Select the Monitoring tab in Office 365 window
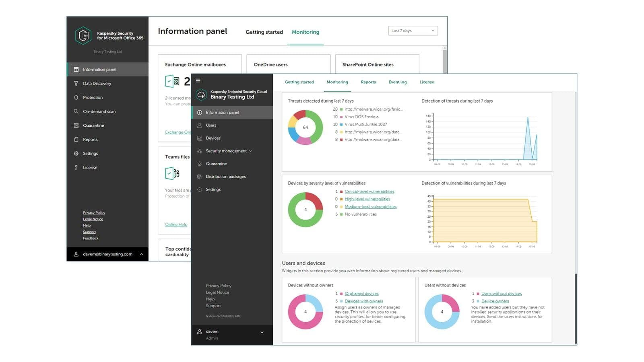 point(305,32)
